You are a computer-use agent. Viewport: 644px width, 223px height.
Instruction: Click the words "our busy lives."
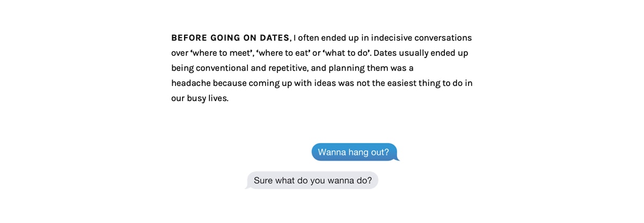coord(200,98)
